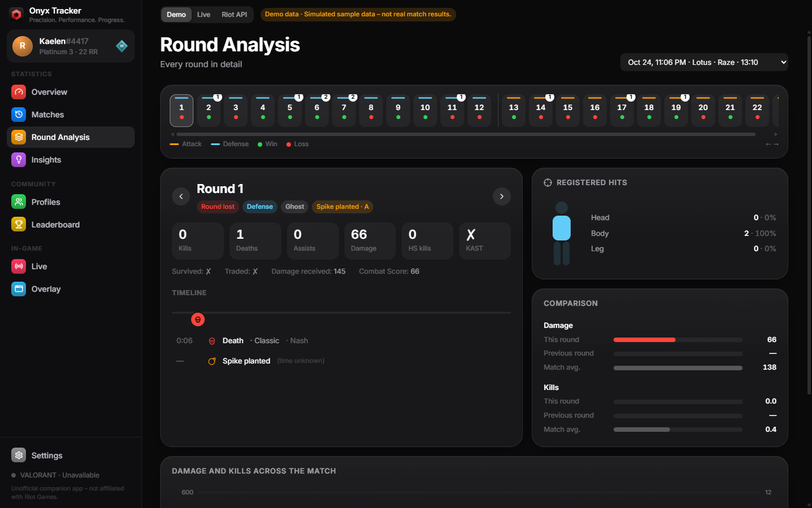
Task: Open Matches from the sidebar
Action: coord(70,115)
